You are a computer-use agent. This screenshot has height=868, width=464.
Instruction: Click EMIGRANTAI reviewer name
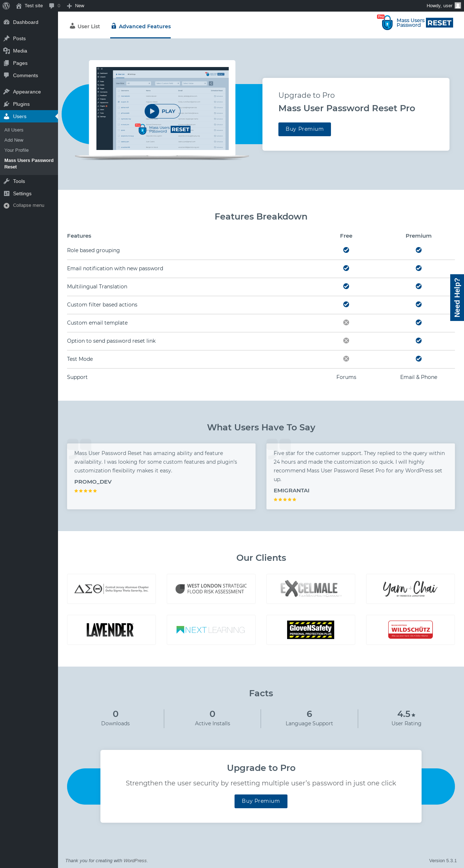coord(291,491)
